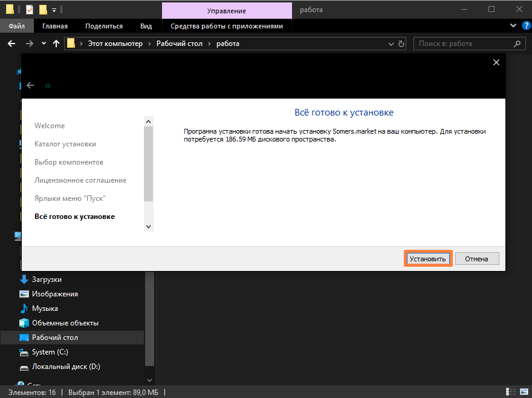The width and height of the screenshot is (532, 398).
Task: Go up one folder level
Action: (56, 44)
